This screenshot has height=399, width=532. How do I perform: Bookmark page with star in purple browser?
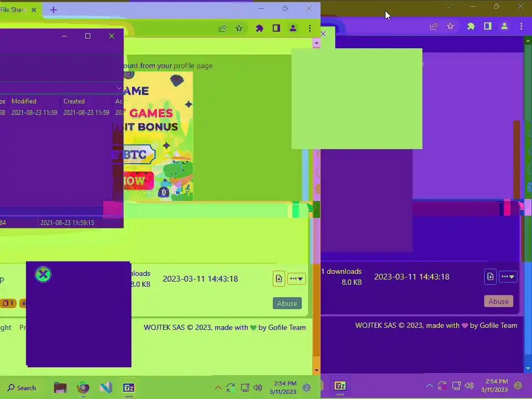pyautogui.click(x=450, y=26)
